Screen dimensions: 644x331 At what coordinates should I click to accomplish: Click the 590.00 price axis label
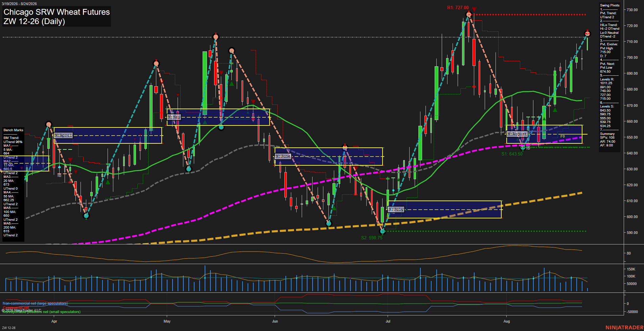point(632,233)
